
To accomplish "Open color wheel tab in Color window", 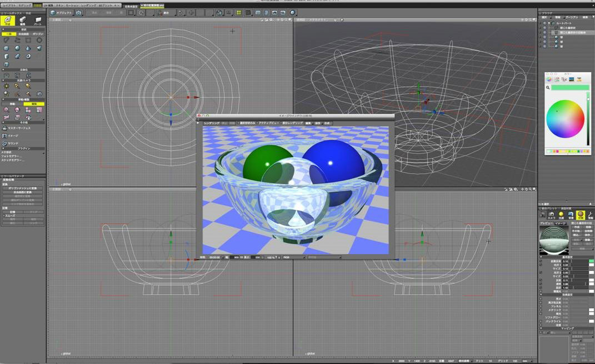I will click(x=549, y=79).
